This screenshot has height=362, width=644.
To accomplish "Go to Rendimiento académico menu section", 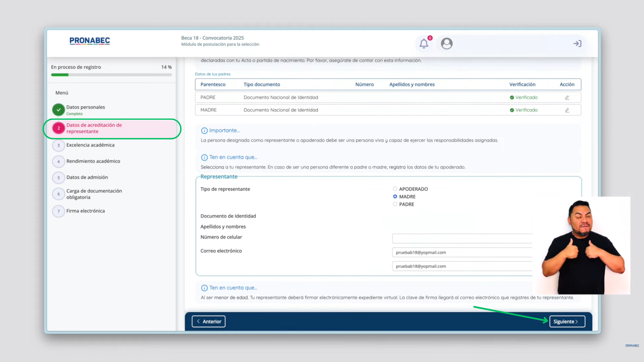I will click(93, 161).
